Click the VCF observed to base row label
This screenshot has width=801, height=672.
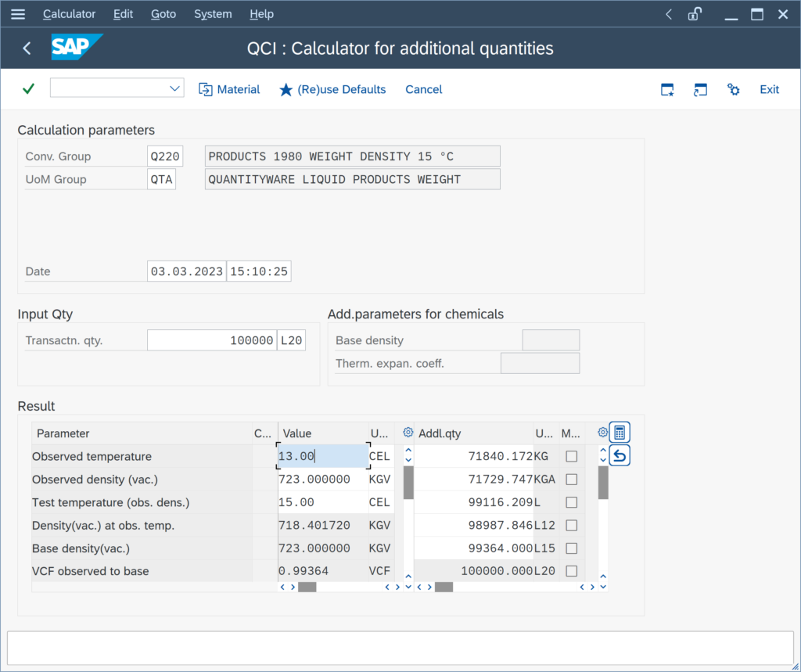click(91, 571)
